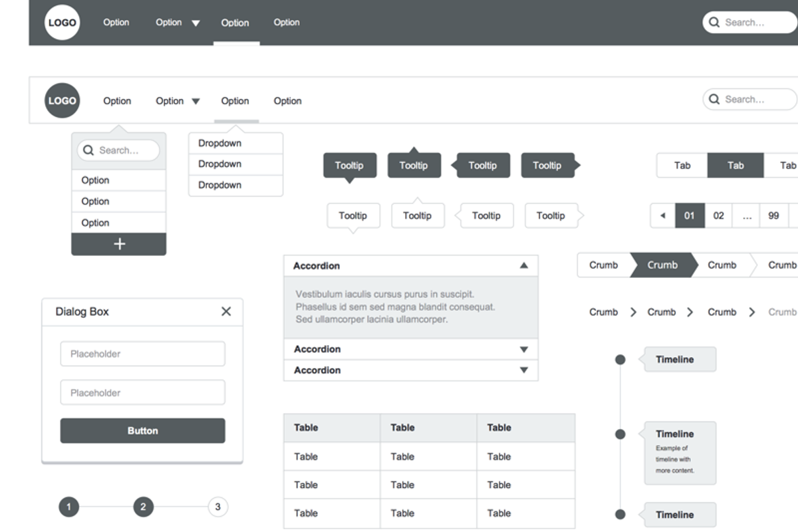Click the topmost Timeline label card
Screen dimensions: 798x532
[x=678, y=360]
